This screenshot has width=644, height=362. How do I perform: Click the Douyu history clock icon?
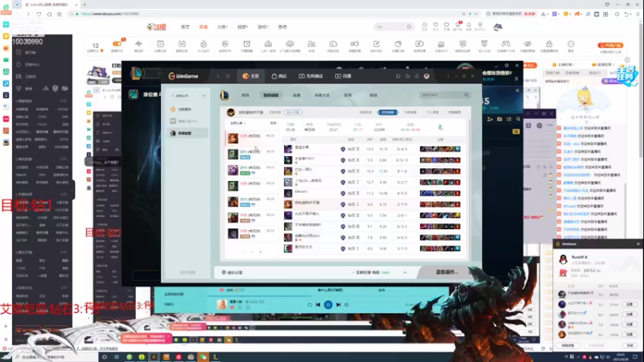[425, 26]
